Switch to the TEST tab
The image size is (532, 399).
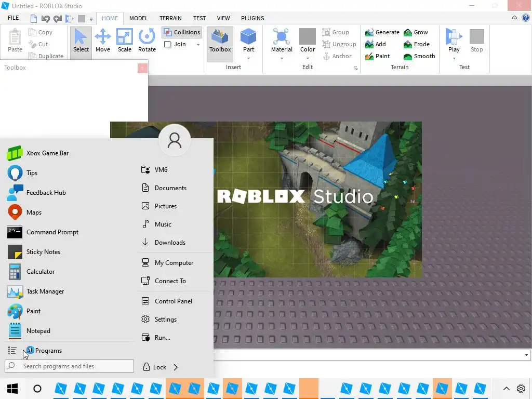pos(199,18)
